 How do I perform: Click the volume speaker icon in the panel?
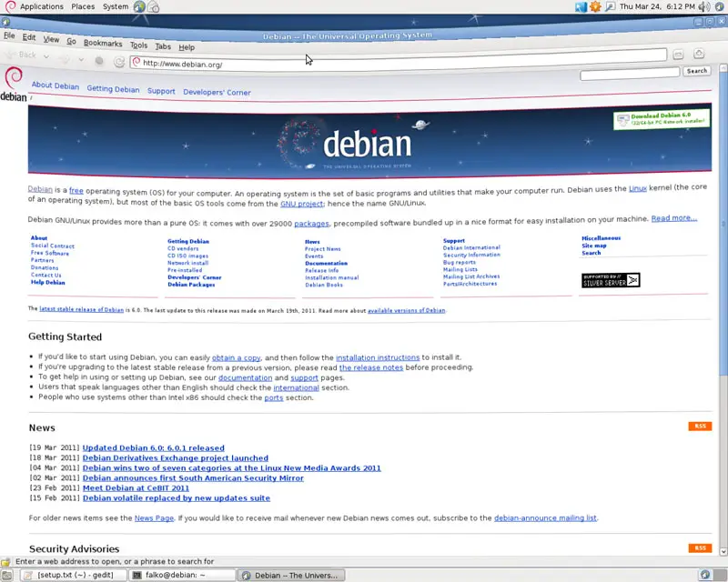pyautogui.click(x=704, y=6)
